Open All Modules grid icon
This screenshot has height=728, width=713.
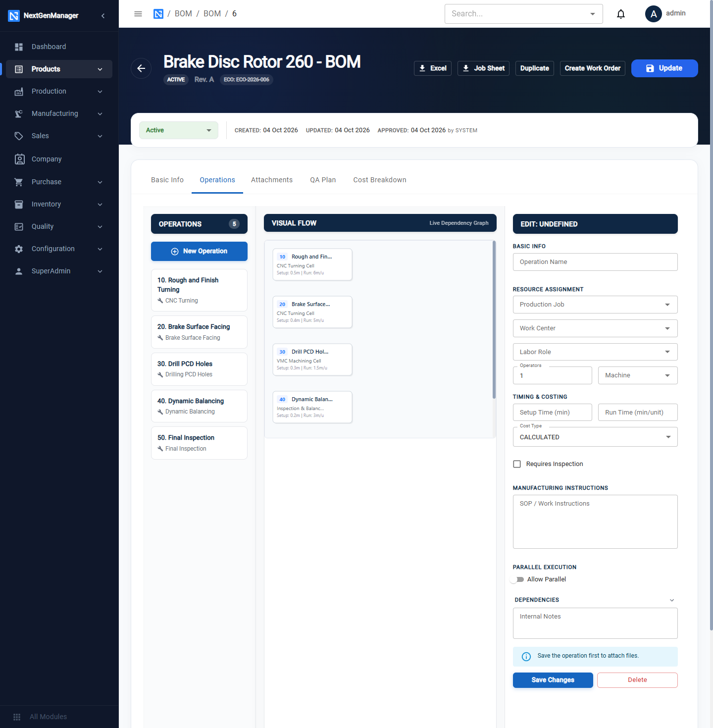pos(17,717)
